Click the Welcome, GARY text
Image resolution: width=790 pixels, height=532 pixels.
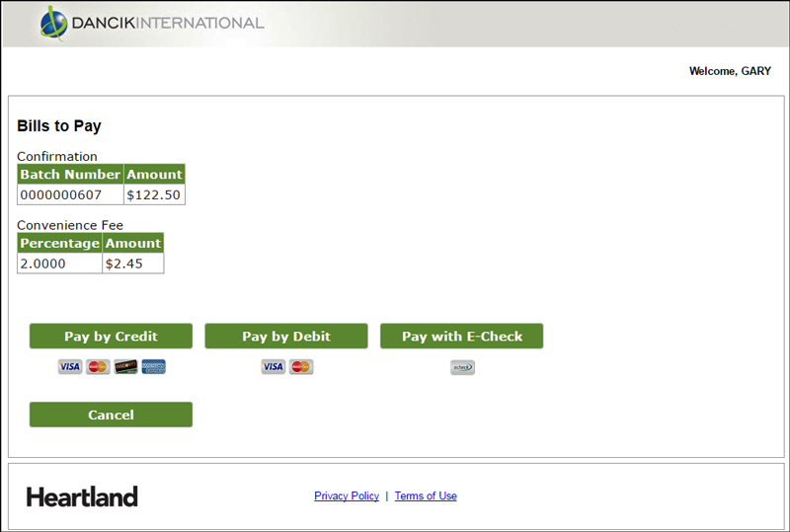pyautogui.click(x=730, y=71)
